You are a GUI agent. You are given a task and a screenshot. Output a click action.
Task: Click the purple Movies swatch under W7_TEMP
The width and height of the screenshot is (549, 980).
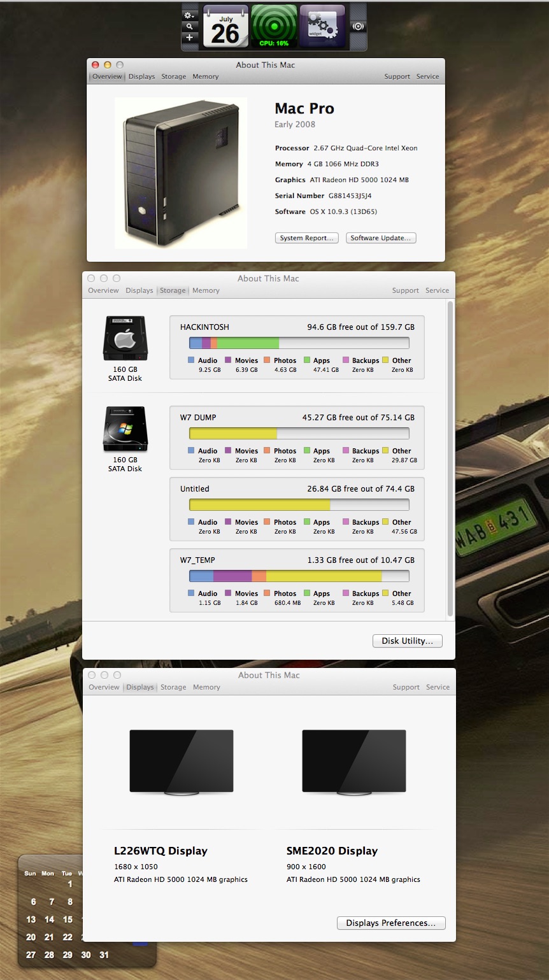point(228,593)
